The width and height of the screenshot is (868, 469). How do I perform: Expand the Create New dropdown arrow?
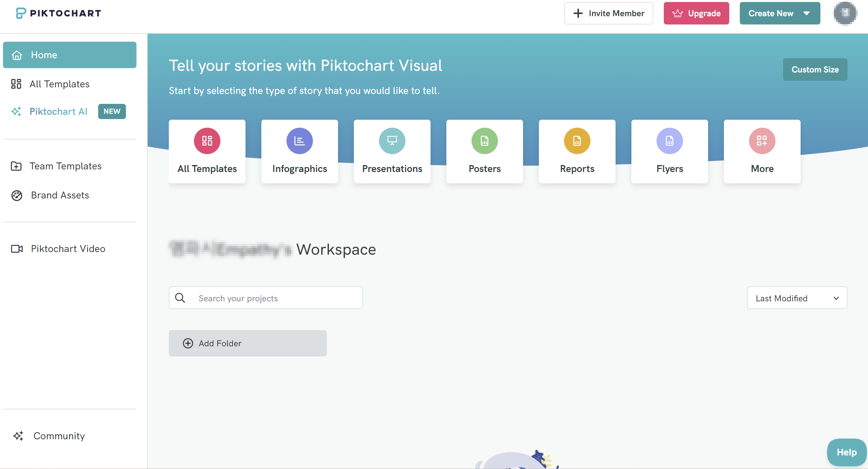(806, 14)
